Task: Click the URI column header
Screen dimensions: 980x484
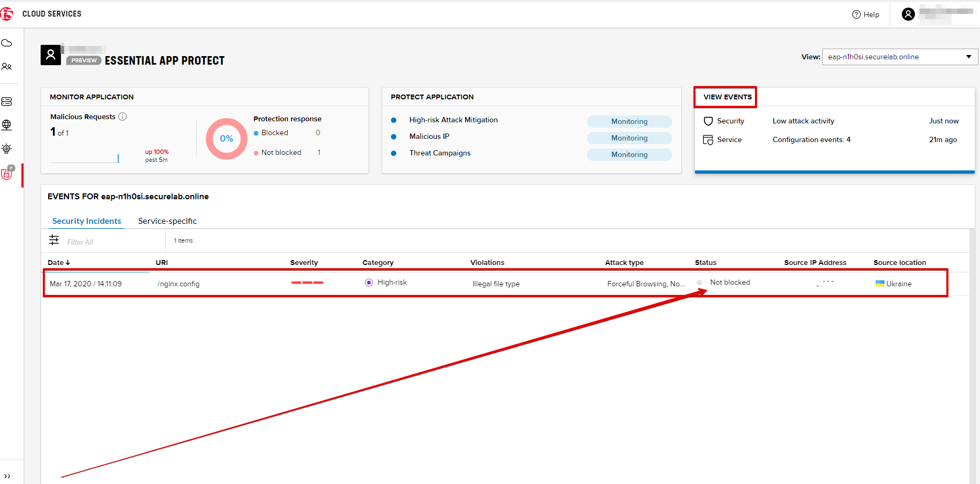Action: pos(162,263)
